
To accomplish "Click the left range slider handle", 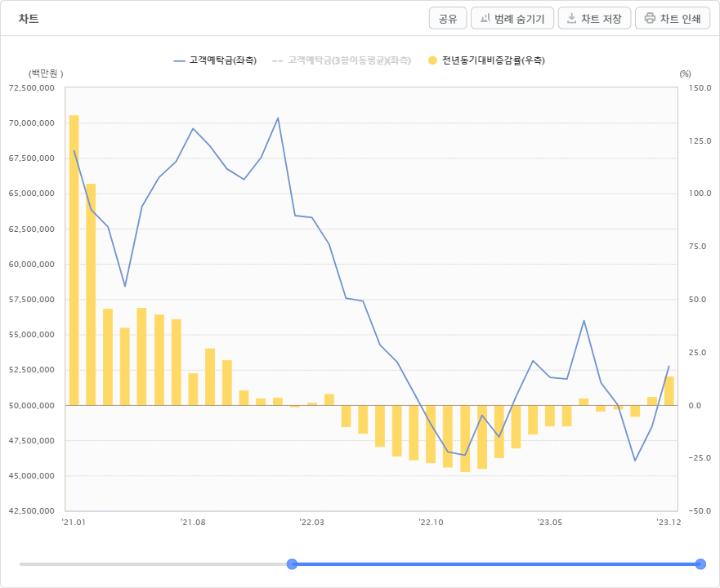I will click(292, 564).
